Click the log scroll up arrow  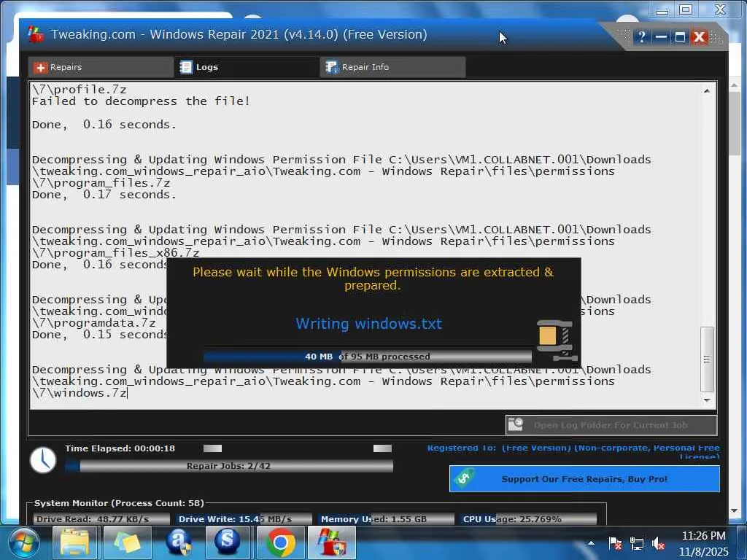707,90
